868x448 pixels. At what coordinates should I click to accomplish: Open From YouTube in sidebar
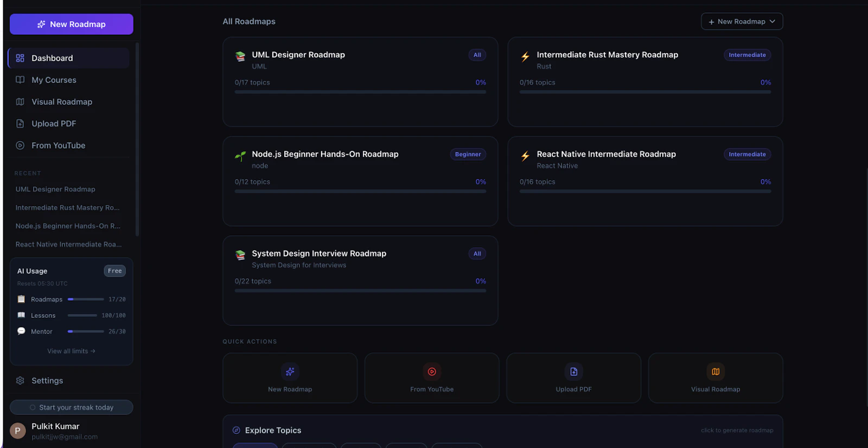[68, 145]
